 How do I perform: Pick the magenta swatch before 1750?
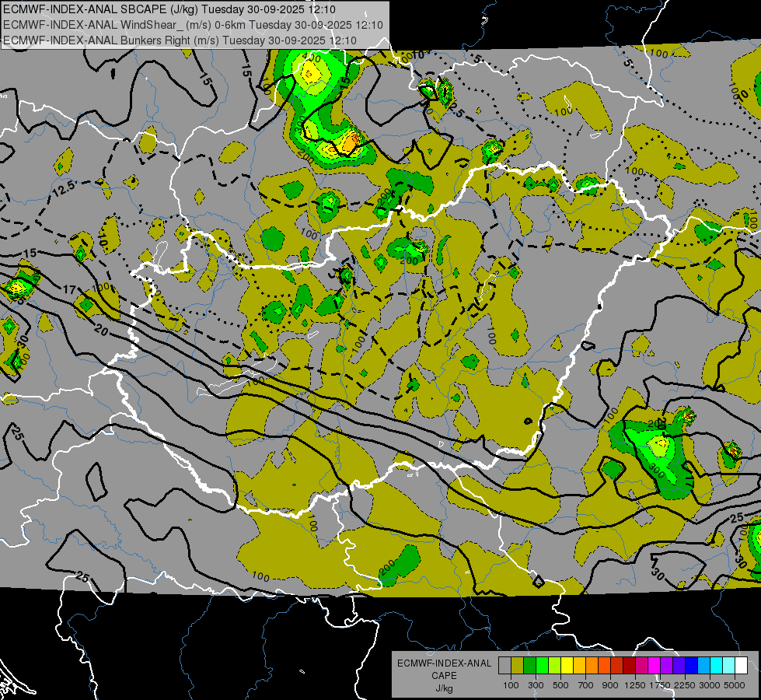655,666
